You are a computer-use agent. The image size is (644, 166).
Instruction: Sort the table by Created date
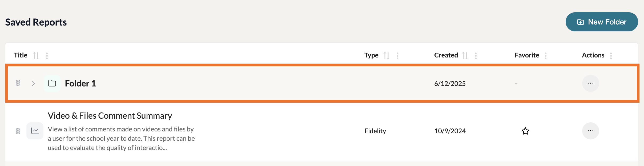tap(465, 56)
